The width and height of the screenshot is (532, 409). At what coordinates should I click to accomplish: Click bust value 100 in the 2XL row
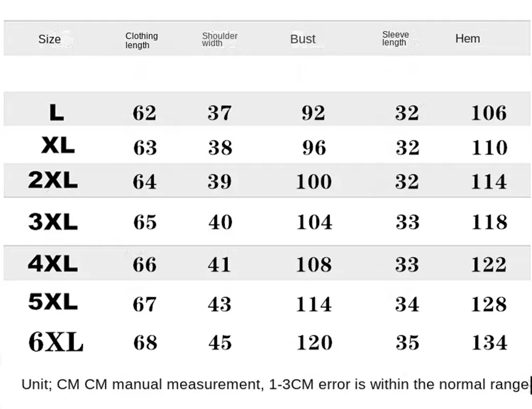pyautogui.click(x=314, y=181)
